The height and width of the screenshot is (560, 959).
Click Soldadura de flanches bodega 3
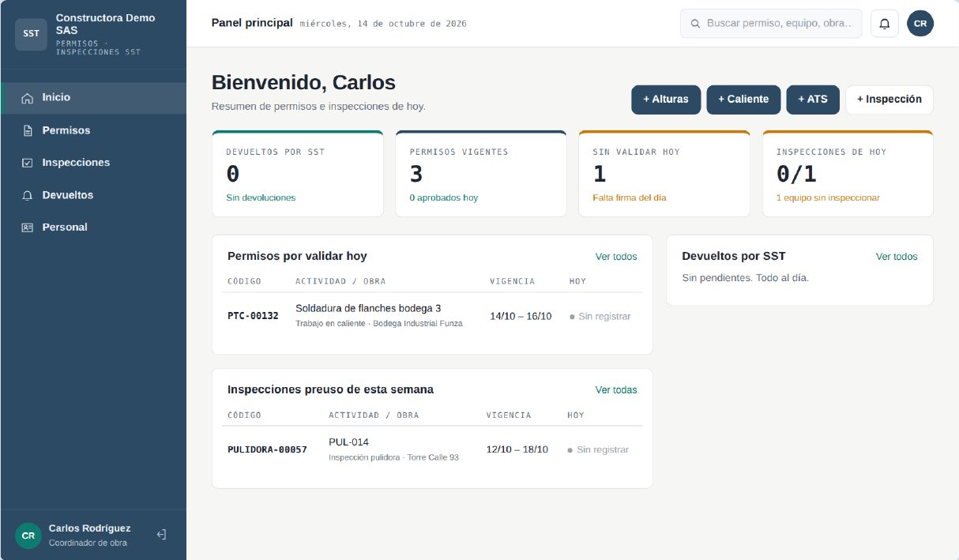click(x=368, y=308)
